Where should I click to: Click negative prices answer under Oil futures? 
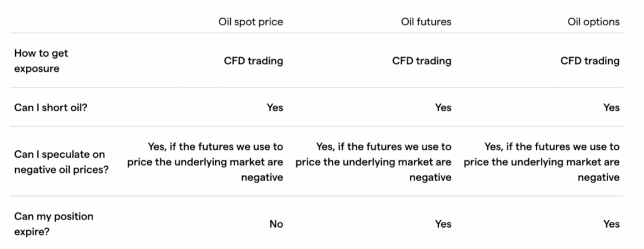tap(374, 162)
